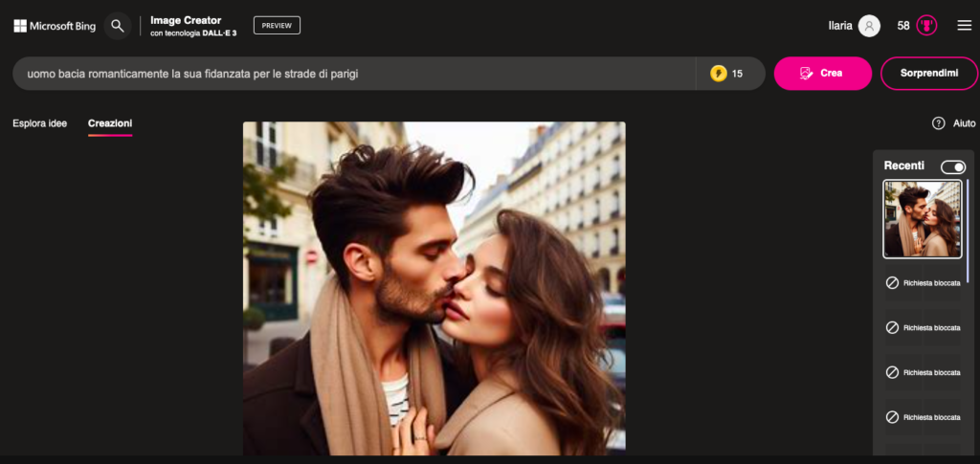Open Ilaria's profile avatar
Viewport: 980px width, 464px height.
click(869, 26)
